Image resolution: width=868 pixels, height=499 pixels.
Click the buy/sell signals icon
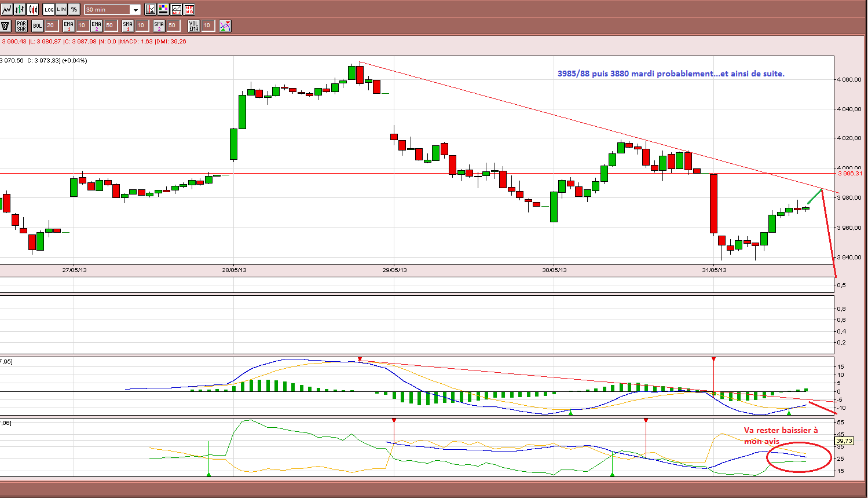[225, 25]
